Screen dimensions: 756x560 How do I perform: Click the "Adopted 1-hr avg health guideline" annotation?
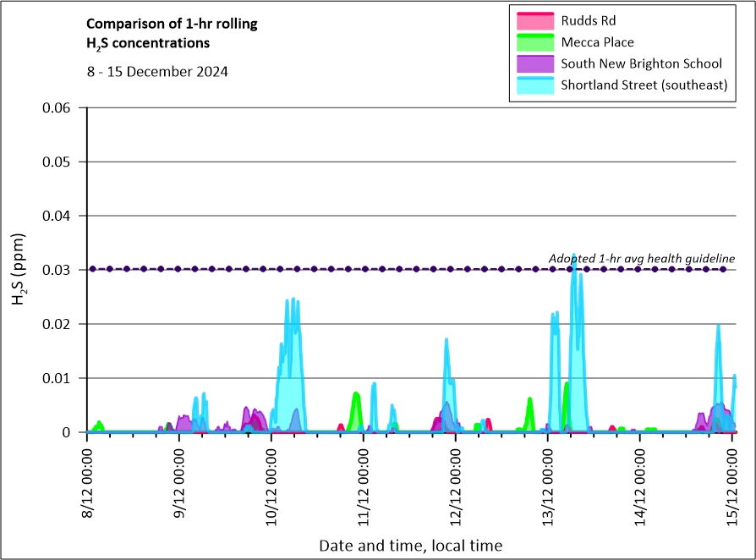point(641,258)
